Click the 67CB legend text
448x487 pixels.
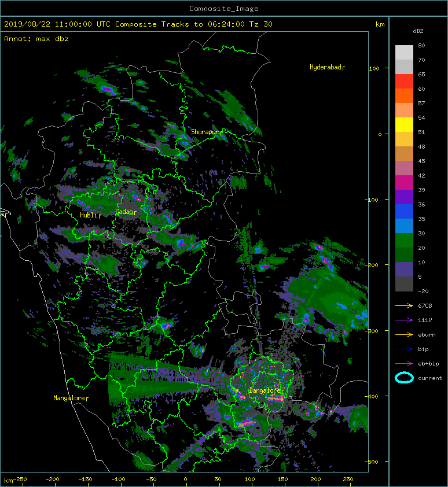[x=425, y=306]
